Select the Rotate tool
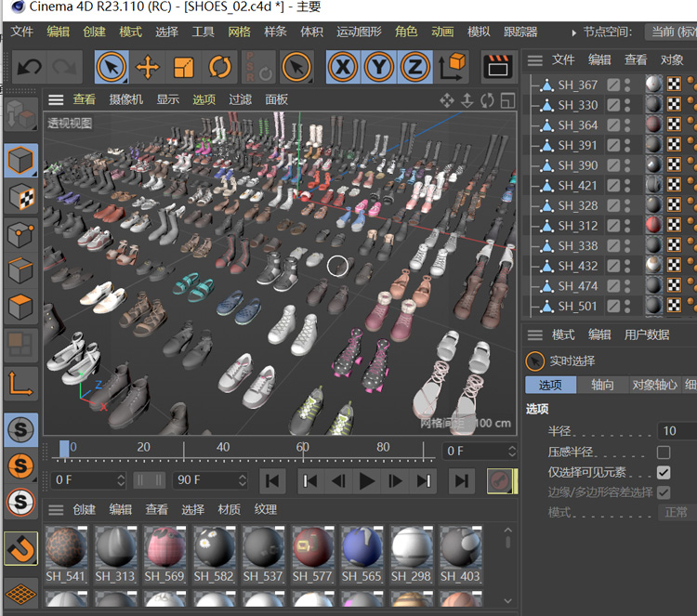697x616 pixels. (x=220, y=67)
